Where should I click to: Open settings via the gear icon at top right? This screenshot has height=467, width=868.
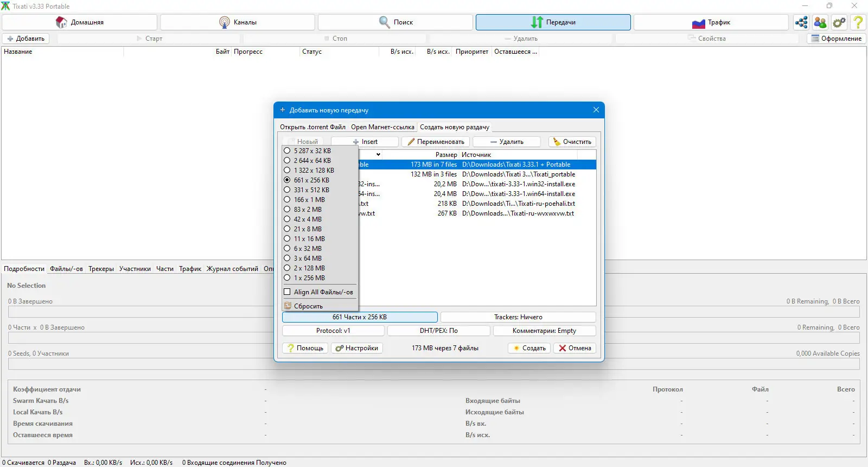[x=839, y=22]
